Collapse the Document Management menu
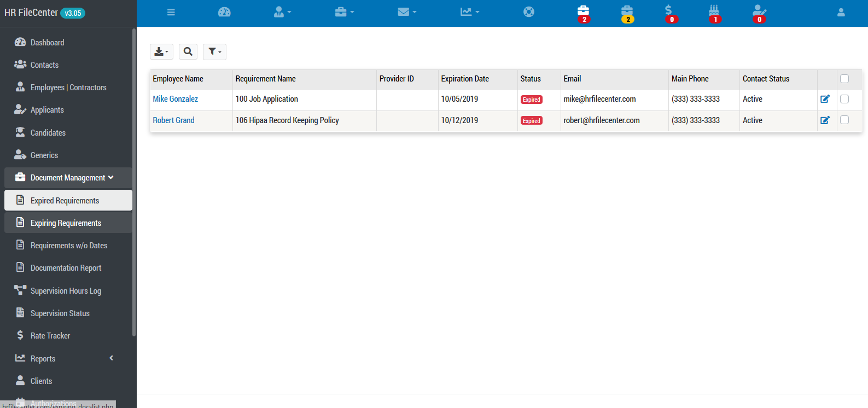The height and width of the screenshot is (408, 868). (68, 178)
